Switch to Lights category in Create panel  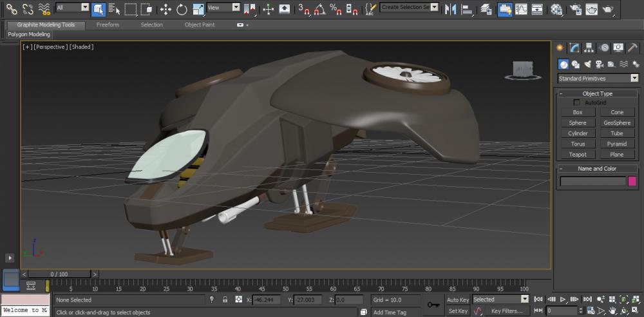(587, 64)
